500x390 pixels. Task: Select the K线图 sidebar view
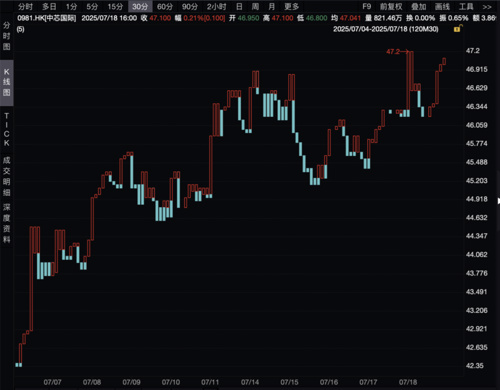[x=7, y=82]
